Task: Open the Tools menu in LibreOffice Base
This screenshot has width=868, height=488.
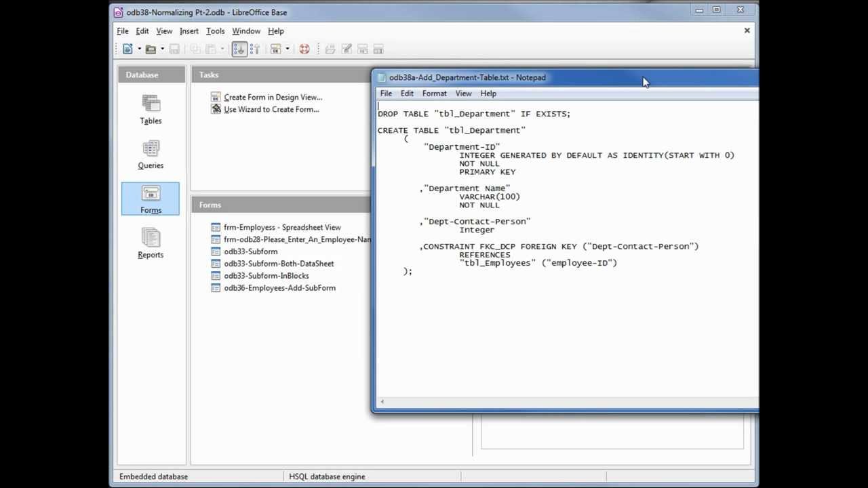Action: click(216, 31)
